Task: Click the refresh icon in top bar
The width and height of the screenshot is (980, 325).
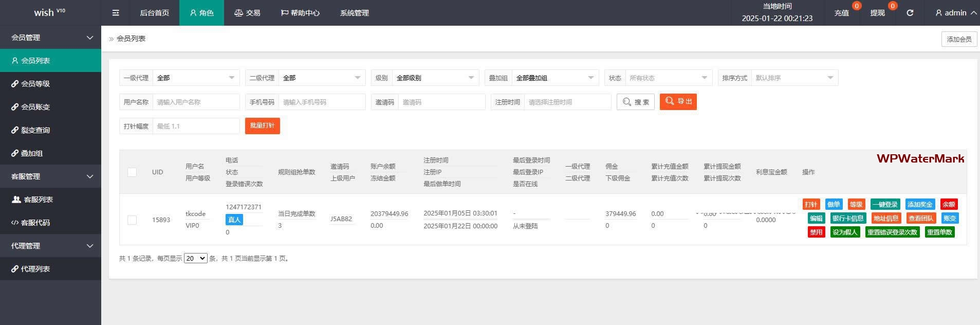Action: pyautogui.click(x=910, y=13)
